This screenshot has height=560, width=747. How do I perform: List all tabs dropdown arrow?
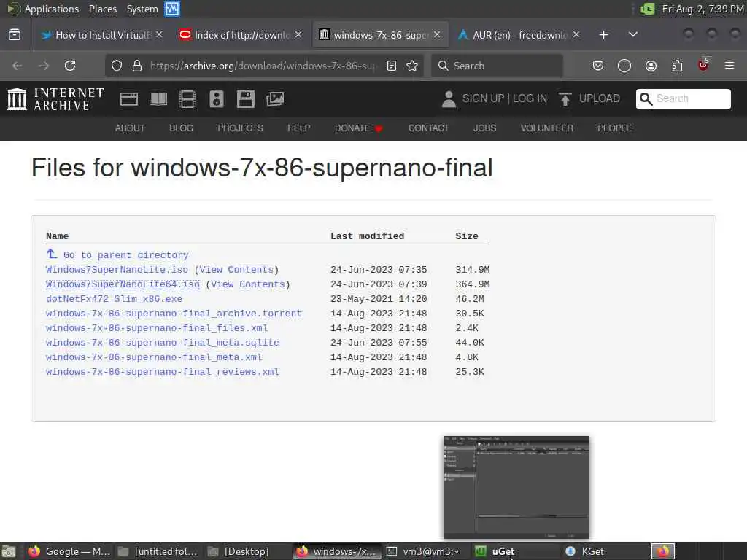pos(632,35)
